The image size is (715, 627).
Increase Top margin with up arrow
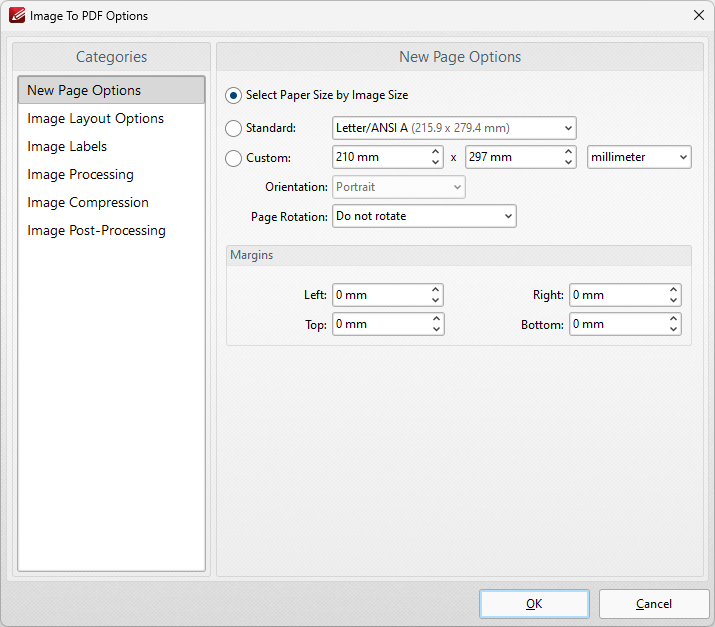(436, 318)
